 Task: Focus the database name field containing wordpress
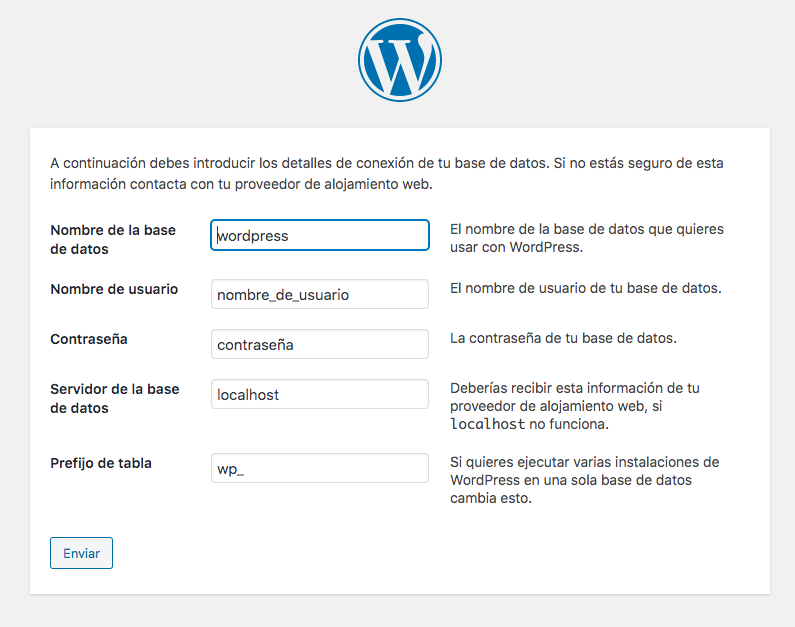[320, 235]
